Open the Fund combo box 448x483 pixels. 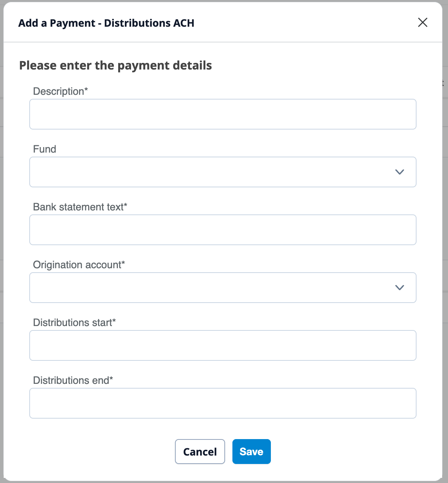point(212,172)
